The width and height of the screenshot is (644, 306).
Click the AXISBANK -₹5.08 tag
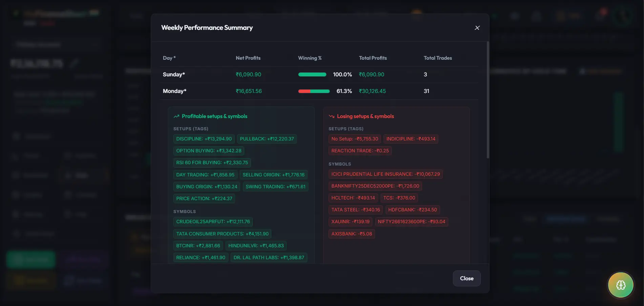click(x=352, y=234)
